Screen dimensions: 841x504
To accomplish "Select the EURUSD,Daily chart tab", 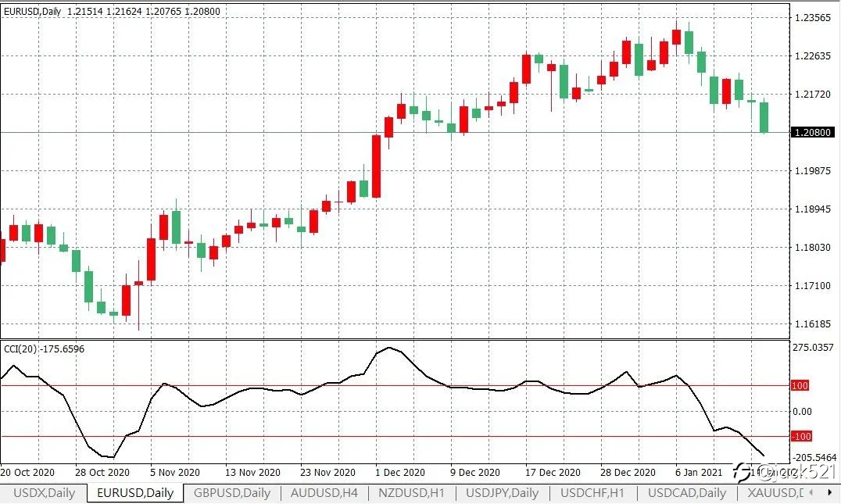I will coord(135,493).
